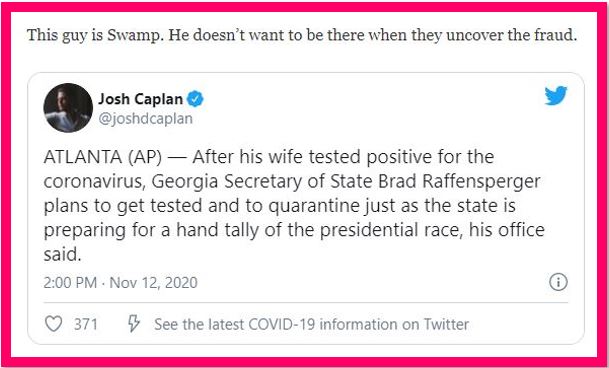Click the ATLANTA (AP) text in tweet
The height and width of the screenshot is (368, 609).
(x=103, y=157)
